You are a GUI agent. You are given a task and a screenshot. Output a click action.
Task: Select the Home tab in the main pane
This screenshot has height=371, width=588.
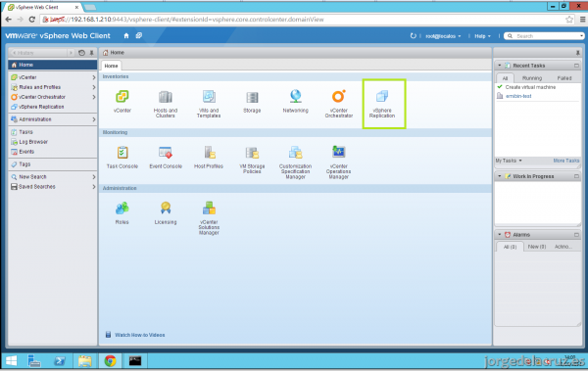point(111,66)
